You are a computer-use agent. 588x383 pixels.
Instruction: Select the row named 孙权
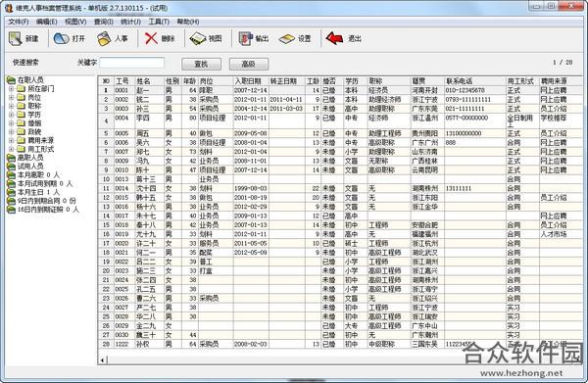point(340,344)
